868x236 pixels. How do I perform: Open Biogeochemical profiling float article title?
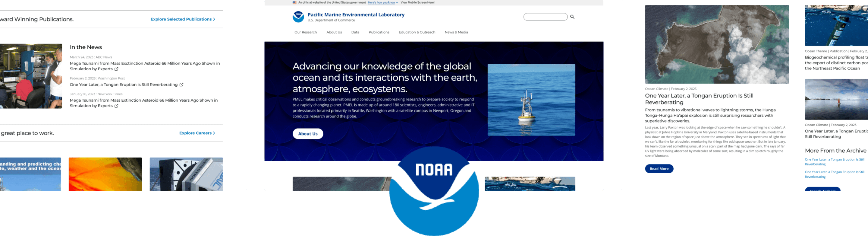click(x=836, y=63)
